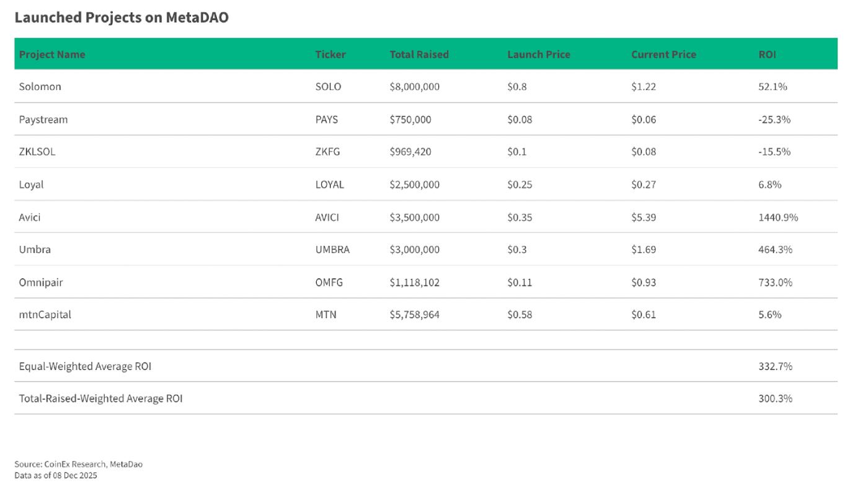The width and height of the screenshot is (868, 486).
Task: Click the UMBRA ticker cell
Action: click(332, 250)
